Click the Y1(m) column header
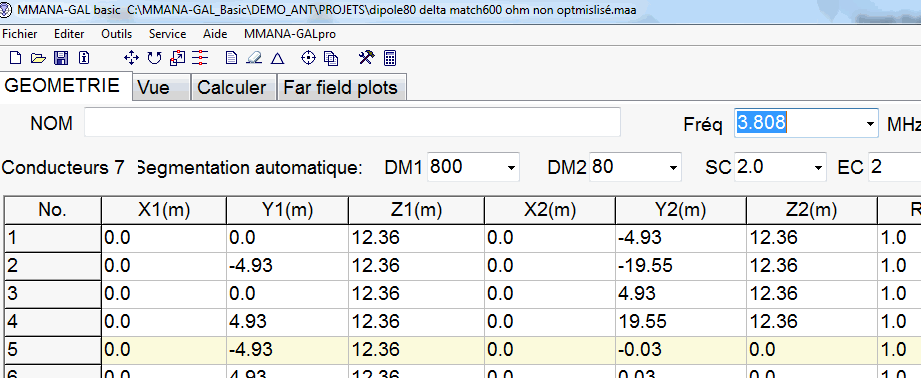Viewport: 921px width, 378px height. coord(287,210)
